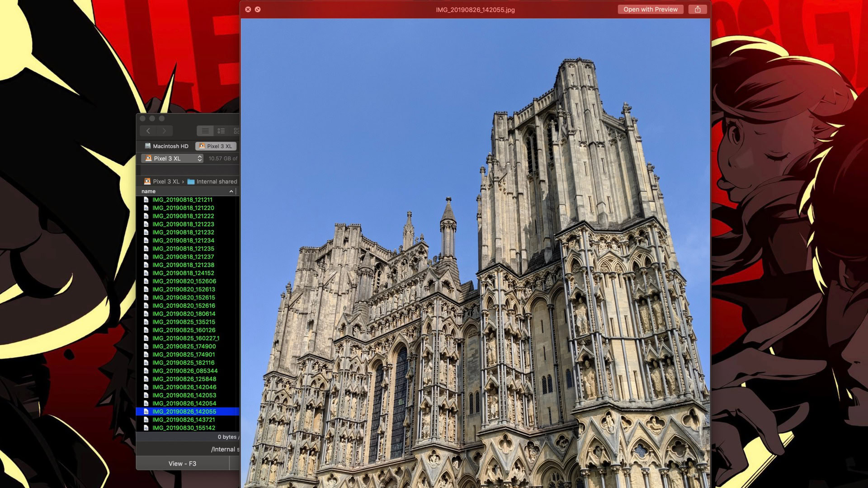Switch to detailed list view mode
The image size is (868, 488).
pyautogui.click(x=221, y=131)
